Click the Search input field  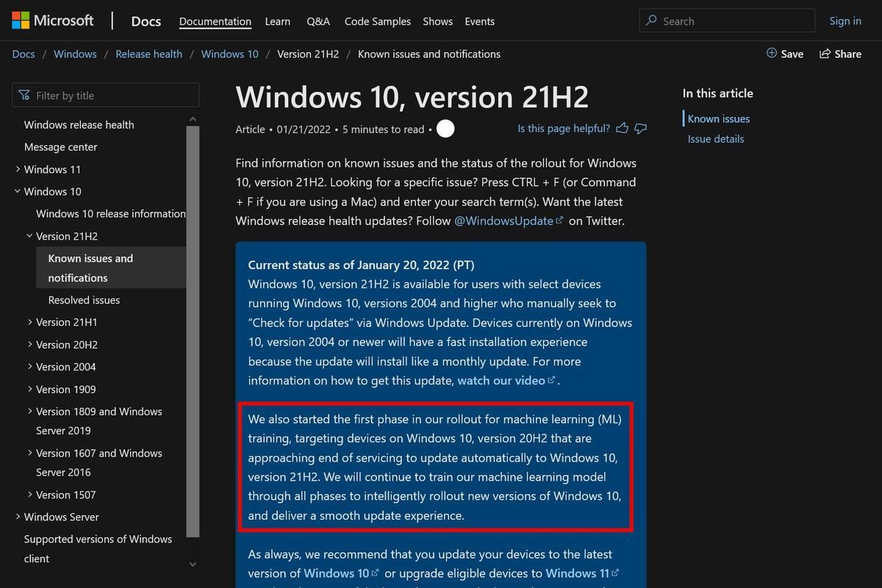tap(727, 21)
